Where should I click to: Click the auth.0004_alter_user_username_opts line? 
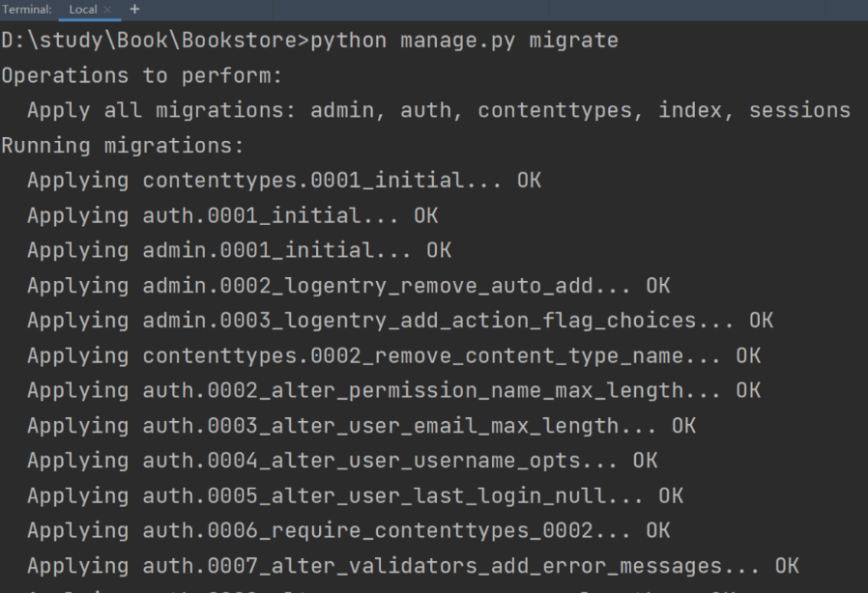pyautogui.click(x=342, y=461)
